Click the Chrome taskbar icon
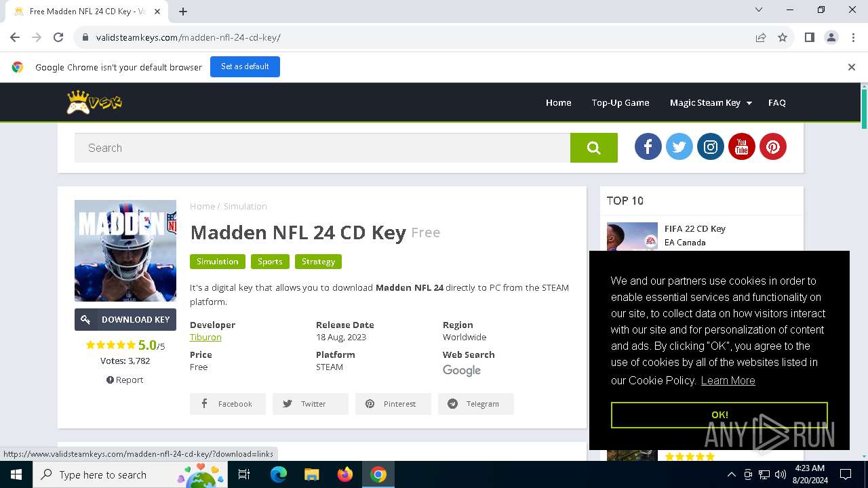 (378, 474)
